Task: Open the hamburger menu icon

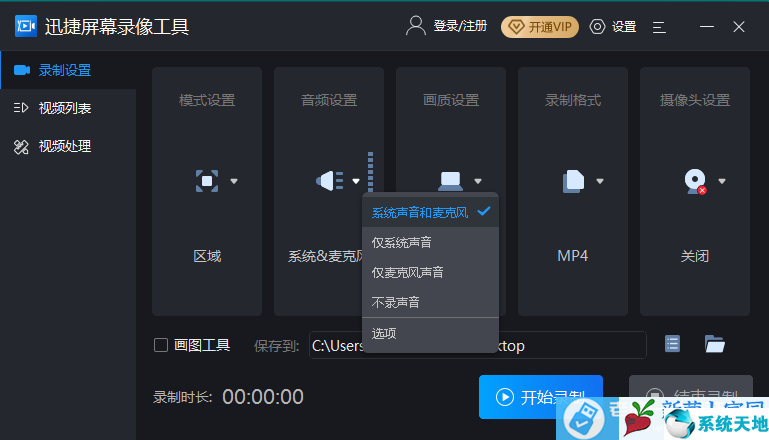Action: 659,27
